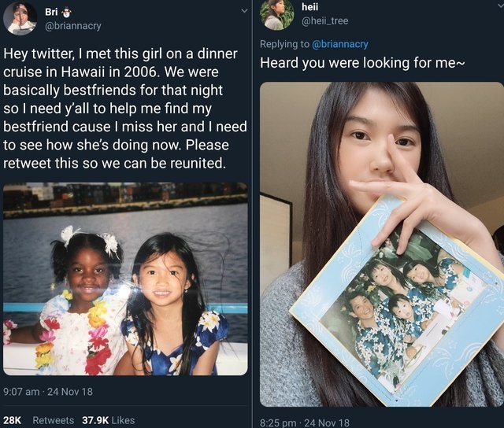Open the options chevron on Bri's tweet

tap(244, 11)
